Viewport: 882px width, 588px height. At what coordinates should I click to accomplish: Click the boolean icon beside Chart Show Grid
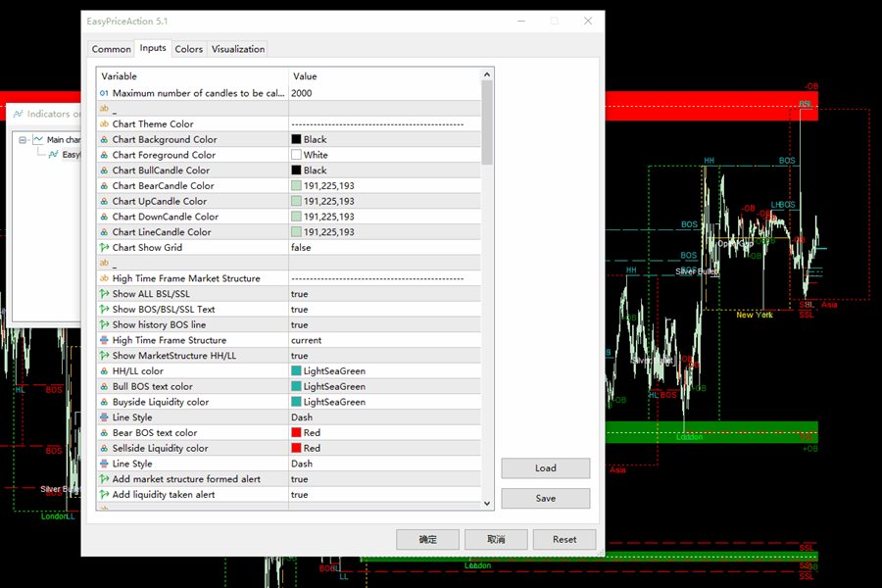pyautogui.click(x=104, y=248)
